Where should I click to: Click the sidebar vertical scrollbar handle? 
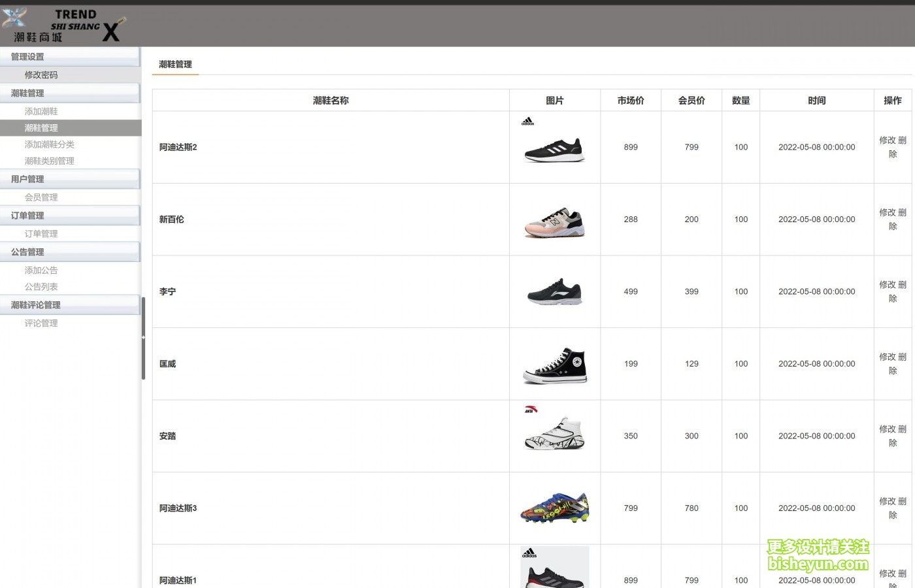coord(143,338)
